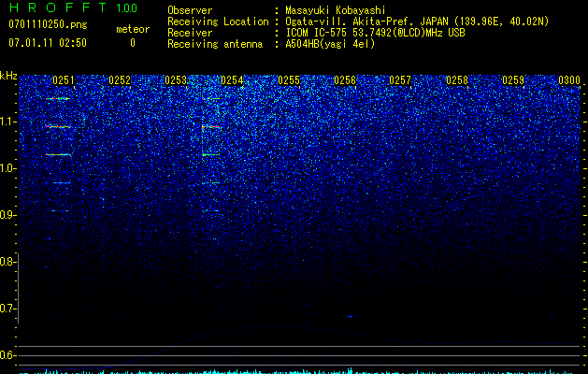
Task: Click the 1.0 kHz axis label
Action: coord(8,168)
